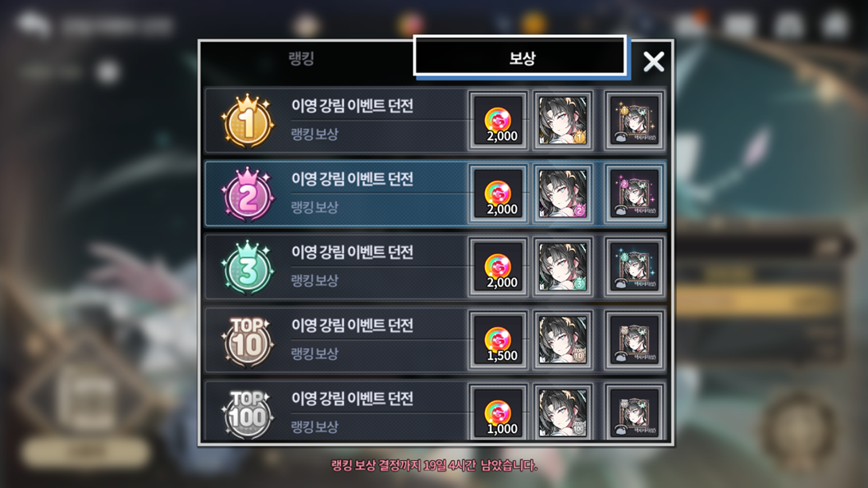The image size is (868, 488).
Task: View 2,000 gem reward for 3rd place
Action: click(499, 267)
